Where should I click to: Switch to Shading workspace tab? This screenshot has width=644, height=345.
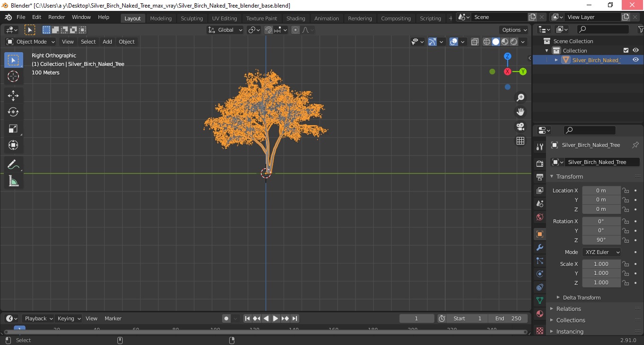click(295, 18)
